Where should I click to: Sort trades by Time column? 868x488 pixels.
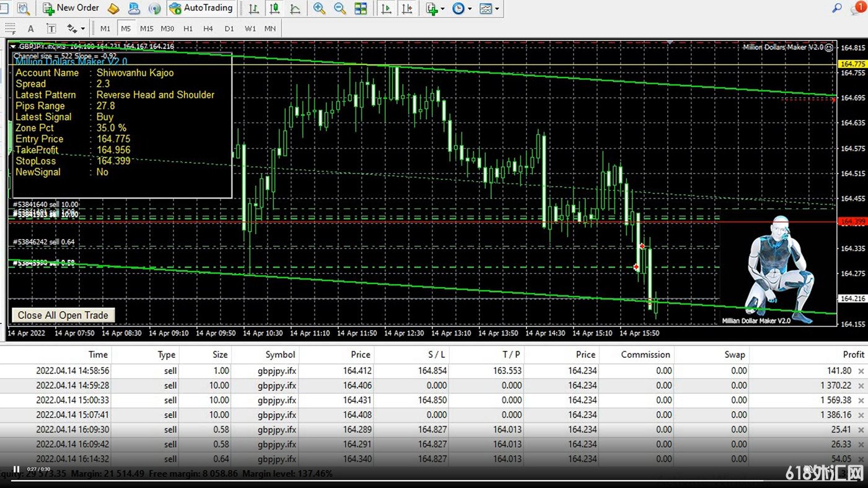(x=98, y=355)
